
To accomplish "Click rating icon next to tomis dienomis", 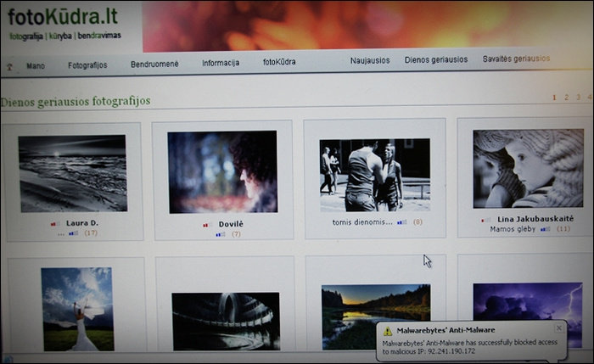I will pyautogui.click(x=401, y=222).
